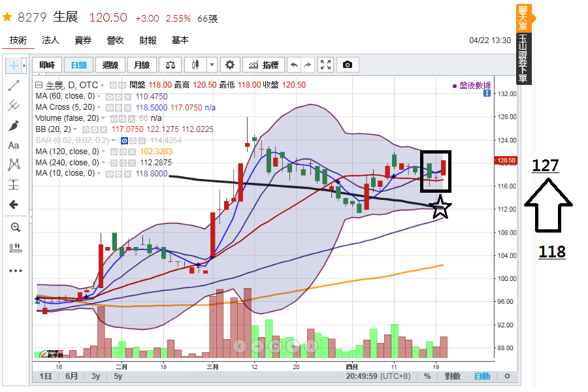The height and width of the screenshot is (392, 588).
Task: Expand MA (60, close, 0) dropdown arrow
Action: (99, 97)
